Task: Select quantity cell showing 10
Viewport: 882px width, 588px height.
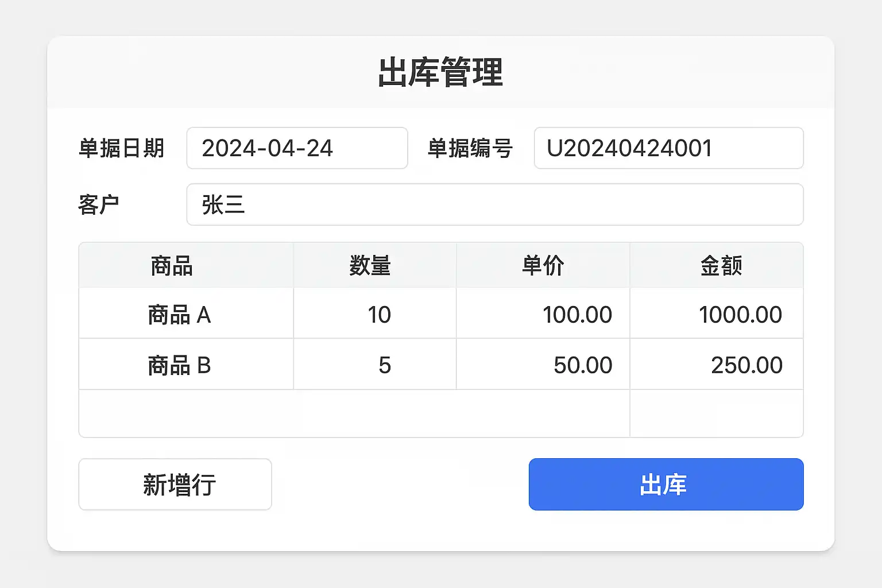Action: [x=375, y=314]
